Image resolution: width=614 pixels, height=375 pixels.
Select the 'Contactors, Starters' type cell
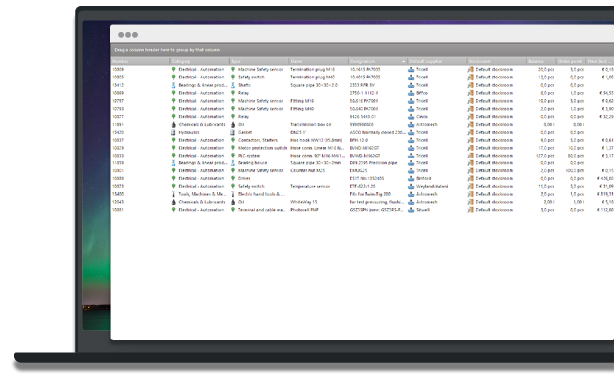258,140
